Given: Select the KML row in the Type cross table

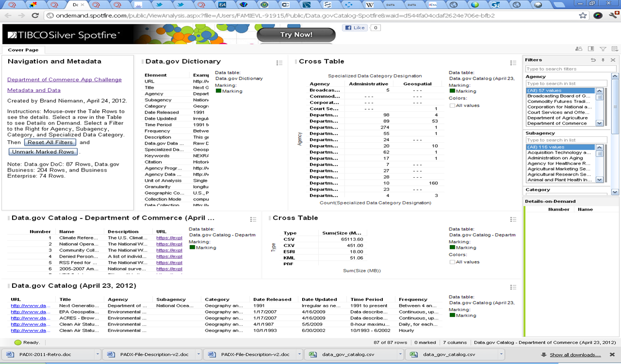Looking at the screenshot, I should 324,258.
